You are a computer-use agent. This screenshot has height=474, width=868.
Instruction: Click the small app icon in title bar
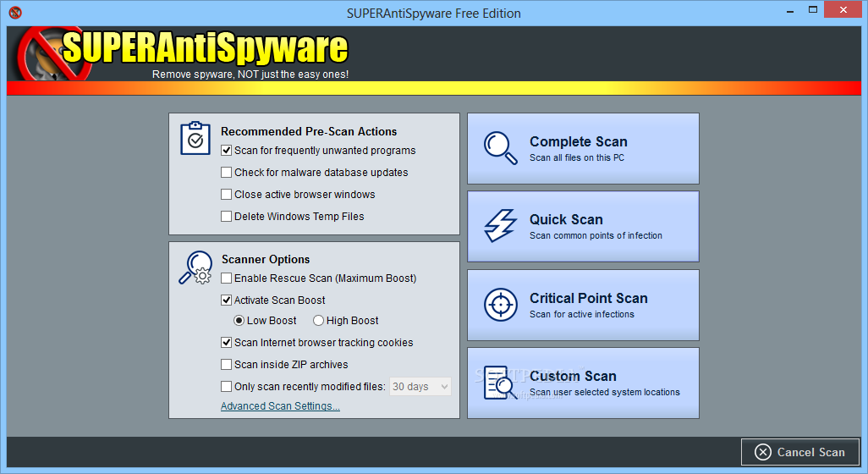pyautogui.click(x=15, y=12)
